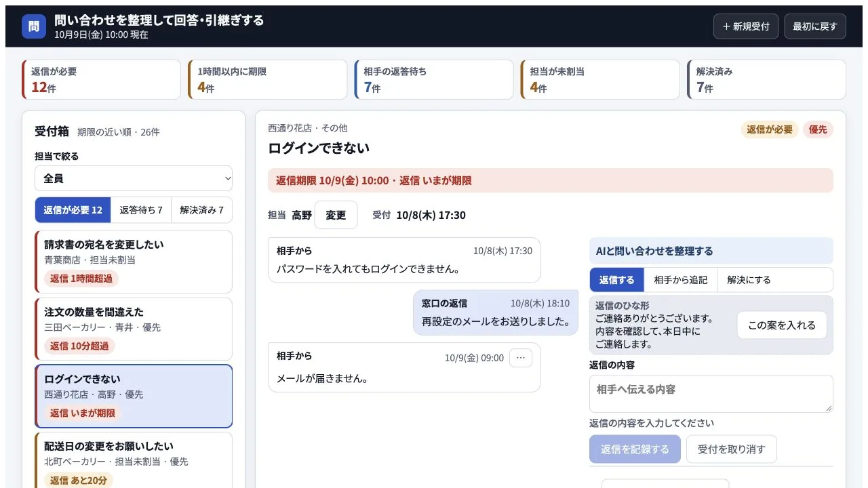Click 受付を取り消す button

pos(731,449)
